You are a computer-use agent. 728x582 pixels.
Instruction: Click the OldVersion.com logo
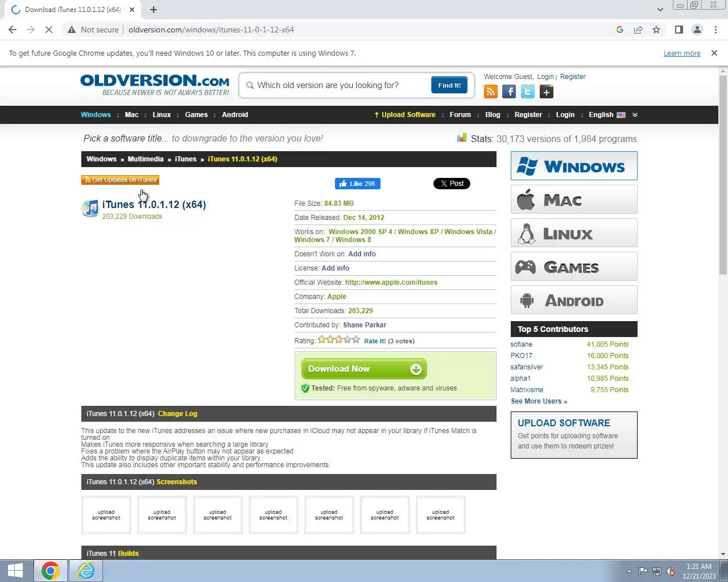point(155,85)
